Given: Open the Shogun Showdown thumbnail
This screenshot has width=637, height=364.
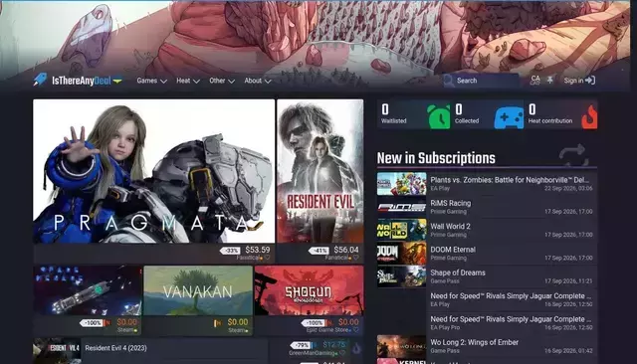Looking at the screenshot, I should point(309,290).
